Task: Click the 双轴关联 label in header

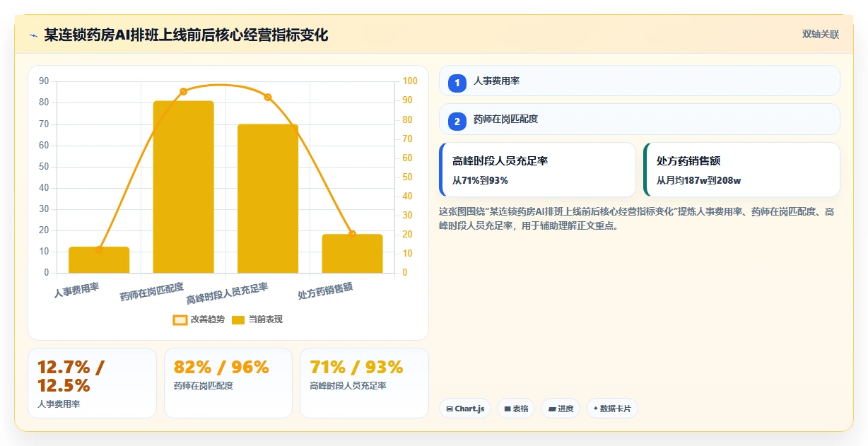Action: [x=821, y=35]
